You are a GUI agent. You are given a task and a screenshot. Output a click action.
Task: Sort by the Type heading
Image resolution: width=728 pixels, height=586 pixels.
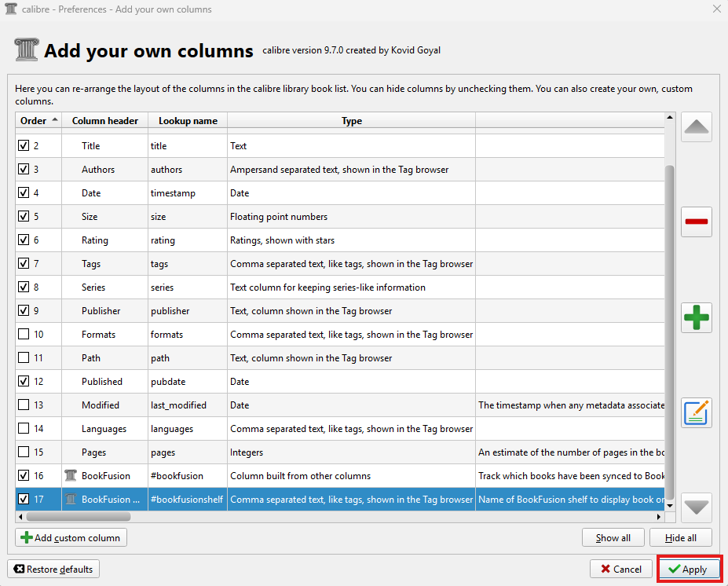(352, 121)
